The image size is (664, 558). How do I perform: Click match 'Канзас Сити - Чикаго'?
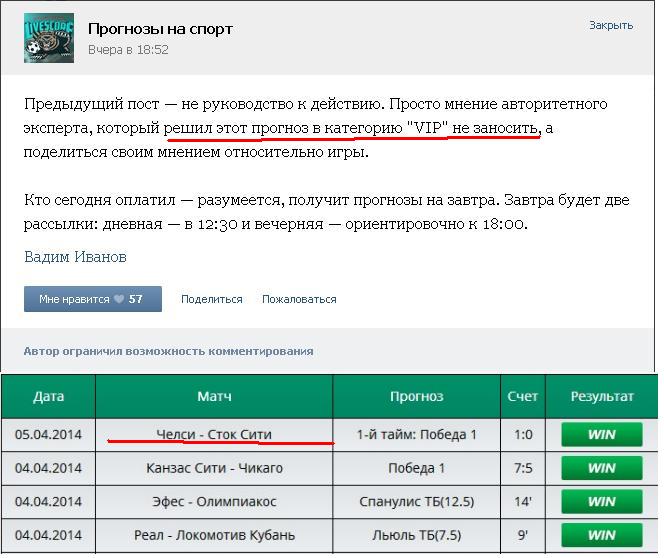[x=214, y=468]
